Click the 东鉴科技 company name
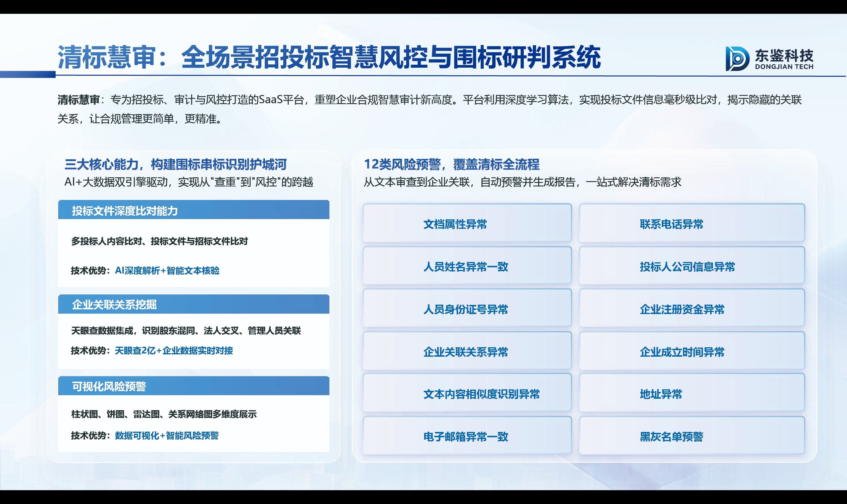This screenshot has height=504, width=847. click(x=784, y=55)
